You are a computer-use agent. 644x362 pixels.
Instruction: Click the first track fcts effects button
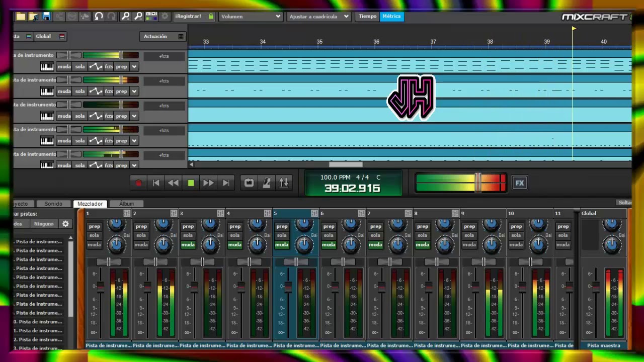click(x=109, y=66)
